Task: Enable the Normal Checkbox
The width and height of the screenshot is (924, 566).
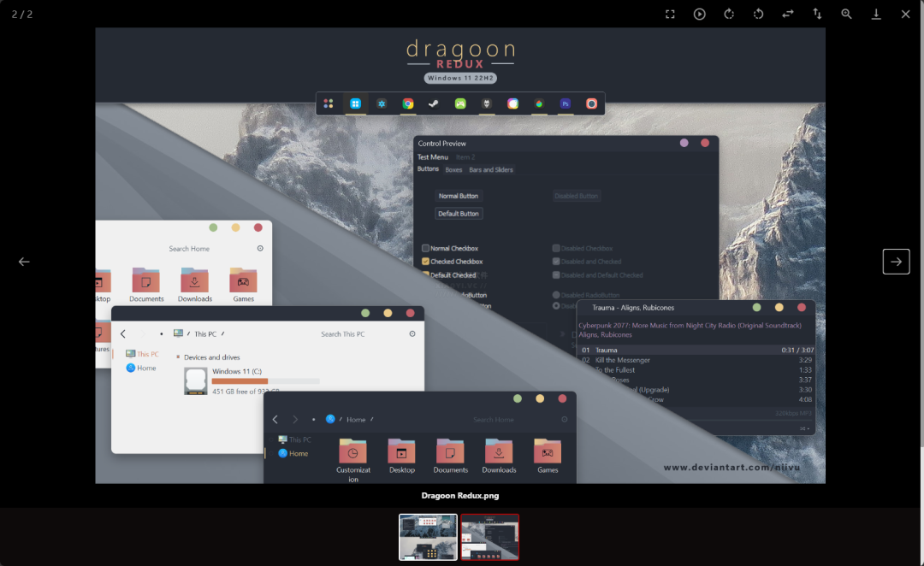Action: click(425, 249)
